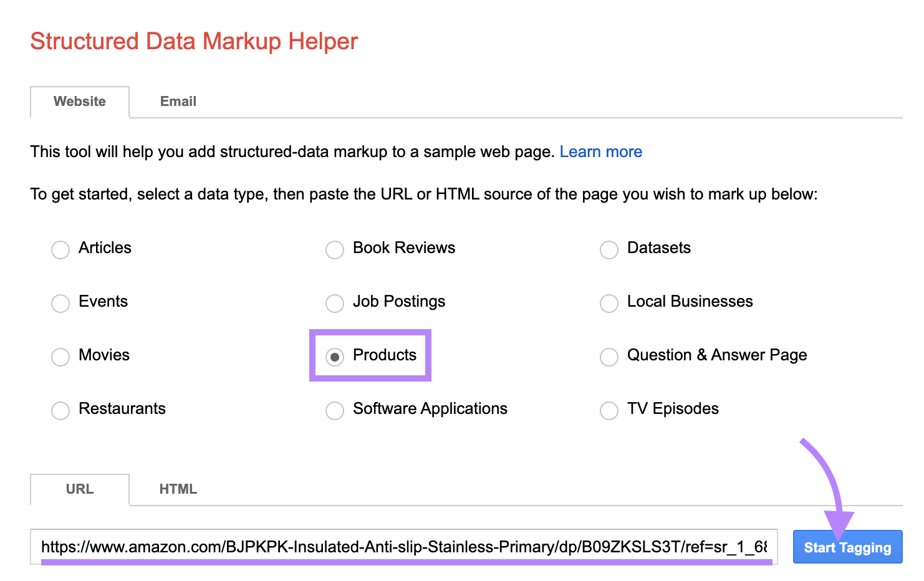Click inside the URL input field

(x=405, y=547)
